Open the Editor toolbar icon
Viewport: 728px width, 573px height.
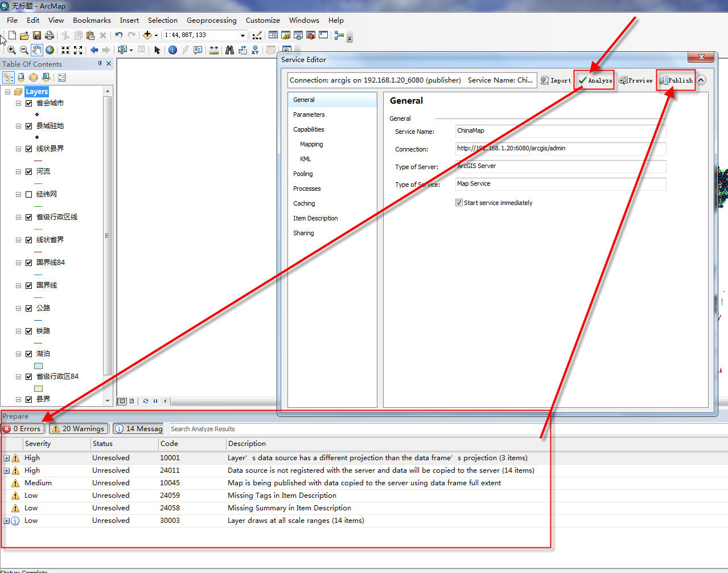tap(257, 35)
